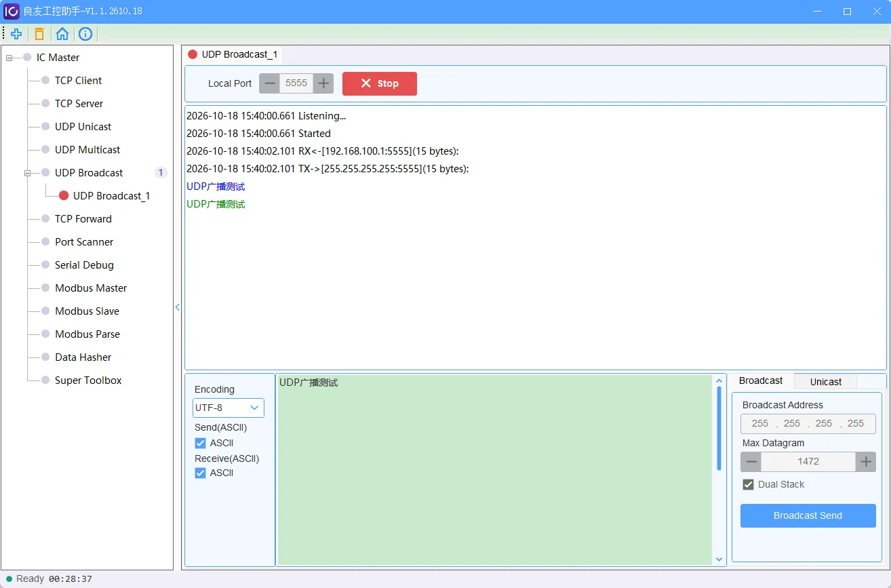Open TCP Client in the tree

tap(78, 80)
